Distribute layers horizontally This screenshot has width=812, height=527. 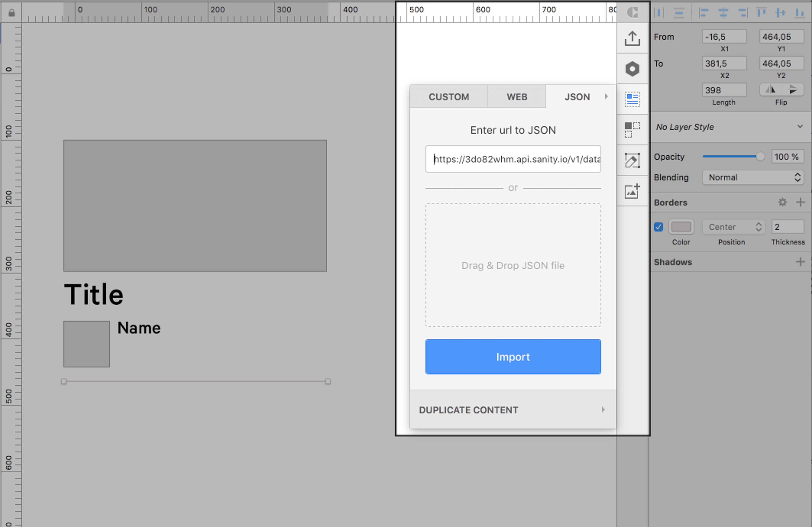(x=659, y=13)
